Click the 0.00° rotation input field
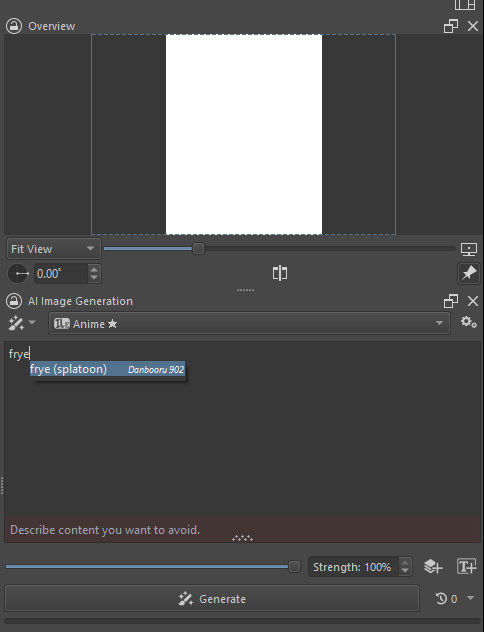 (x=60, y=274)
